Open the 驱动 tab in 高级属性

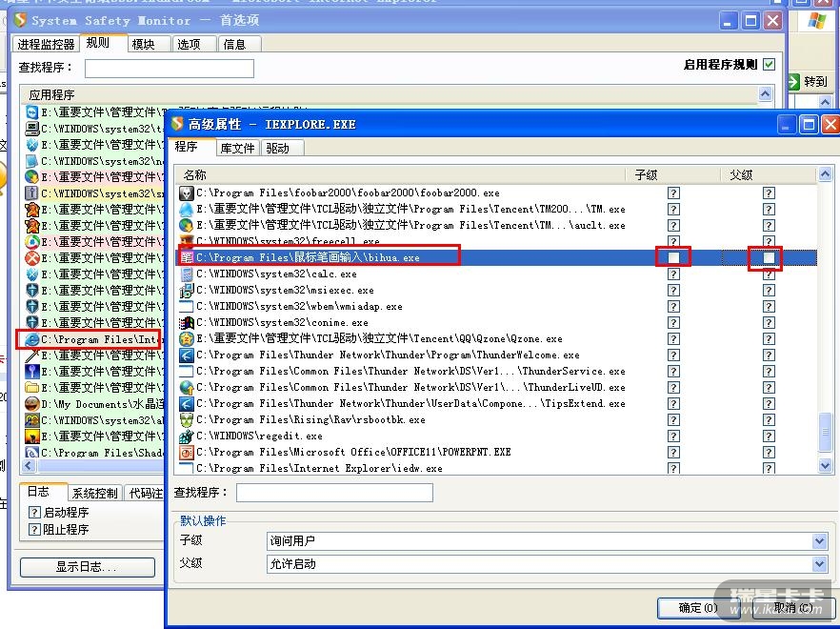pos(282,148)
